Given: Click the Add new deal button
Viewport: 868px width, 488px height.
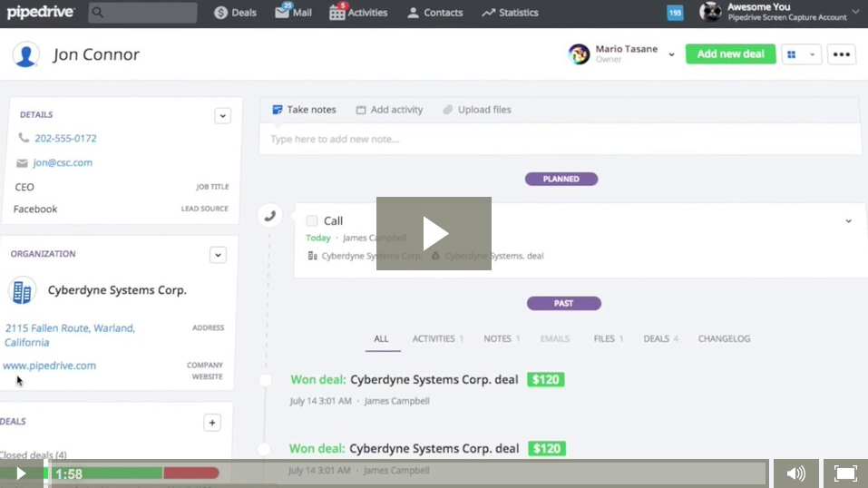Looking at the screenshot, I should pos(731,54).
